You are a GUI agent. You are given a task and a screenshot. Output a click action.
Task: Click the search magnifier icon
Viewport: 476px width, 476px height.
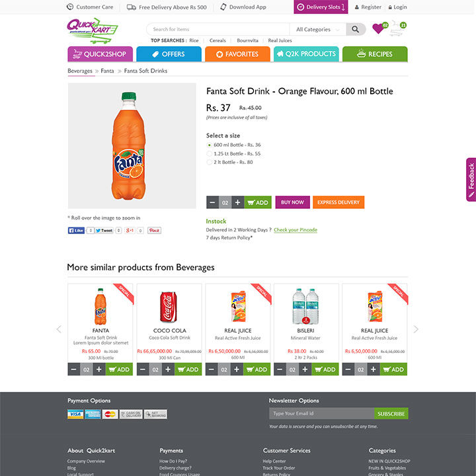pos(356,29)
